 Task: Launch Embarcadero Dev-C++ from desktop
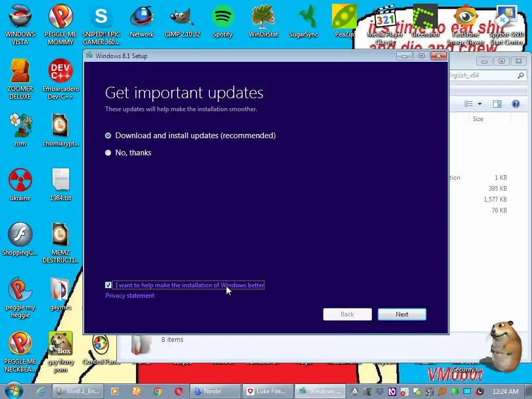pos(60,79)
